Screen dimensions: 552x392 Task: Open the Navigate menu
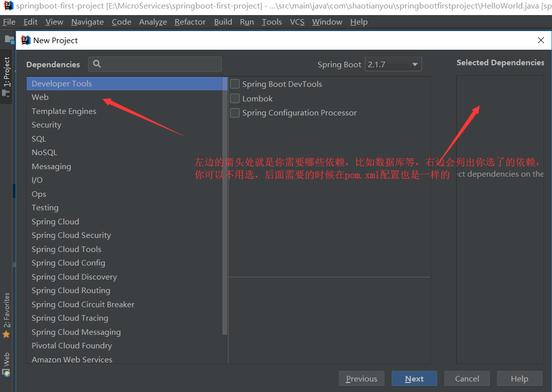(x=87, y=22)
